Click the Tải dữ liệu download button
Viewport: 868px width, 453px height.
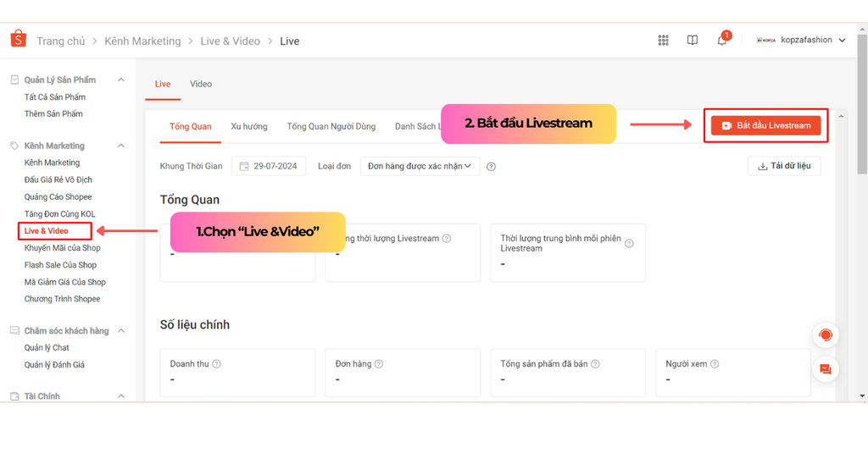[x=784, y=166]
